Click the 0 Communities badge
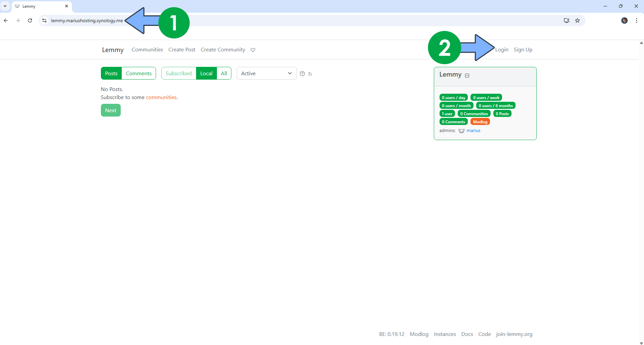Viewport: 644px width, 345px height. pyautogui.click(x=474, y=114)
